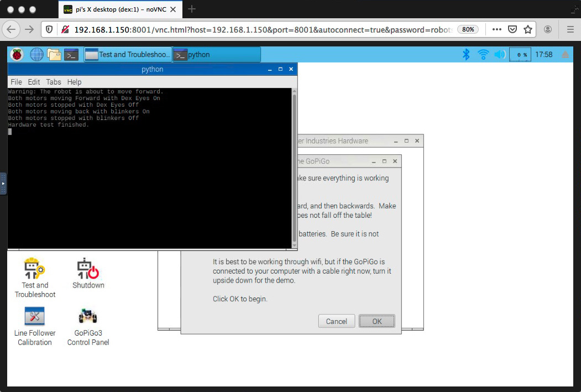Launch the web browser globe icon

(36, 54)
